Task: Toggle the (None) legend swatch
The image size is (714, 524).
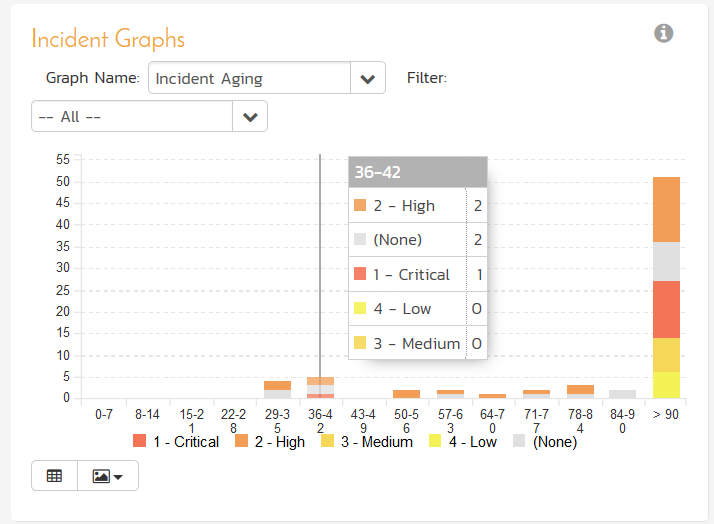Action: click(x=520, y=441)
